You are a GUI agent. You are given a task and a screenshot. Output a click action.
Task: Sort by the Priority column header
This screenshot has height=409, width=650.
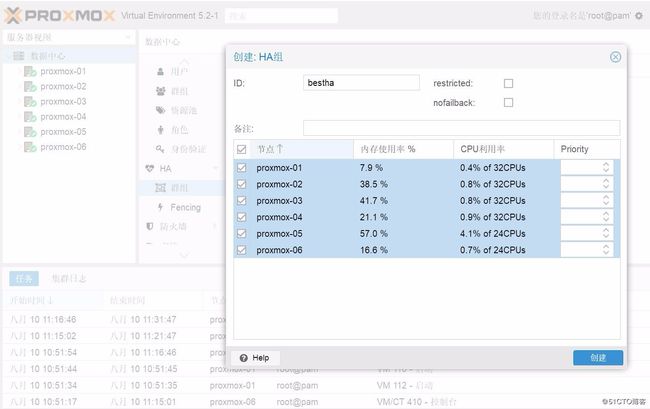click(587, 149)
